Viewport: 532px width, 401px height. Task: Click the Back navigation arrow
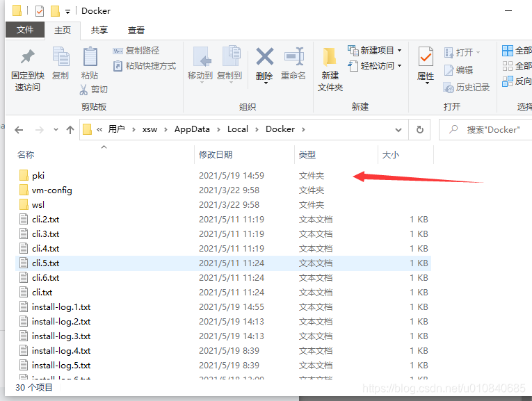19,129
